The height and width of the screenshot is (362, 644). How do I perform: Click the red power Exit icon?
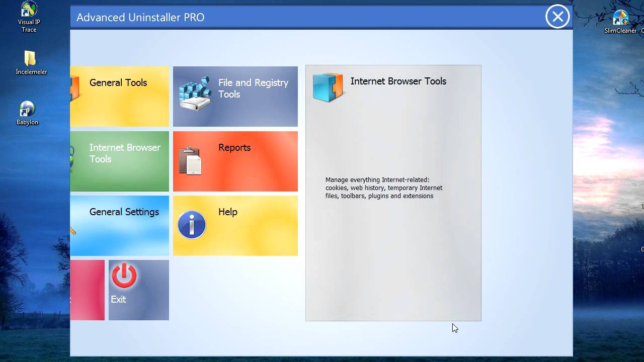pyautogui.click(x=124, y=276)
